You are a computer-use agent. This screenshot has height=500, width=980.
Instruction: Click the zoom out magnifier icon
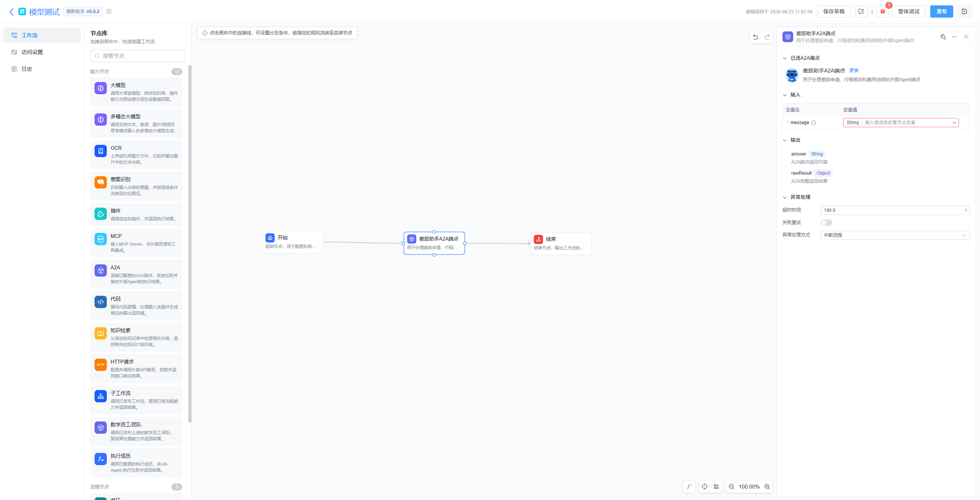tap(732, 487)
